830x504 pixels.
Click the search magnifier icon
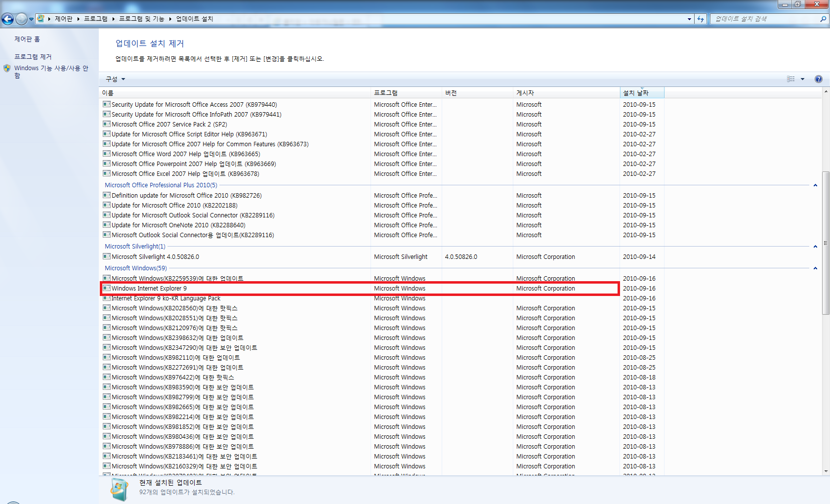click(x=823, y=19)
